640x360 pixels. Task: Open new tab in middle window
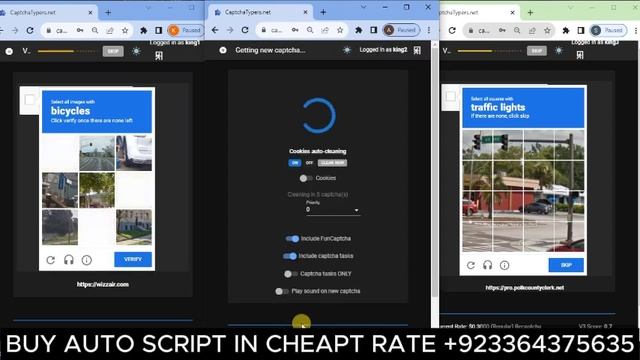tap(323, 12)
